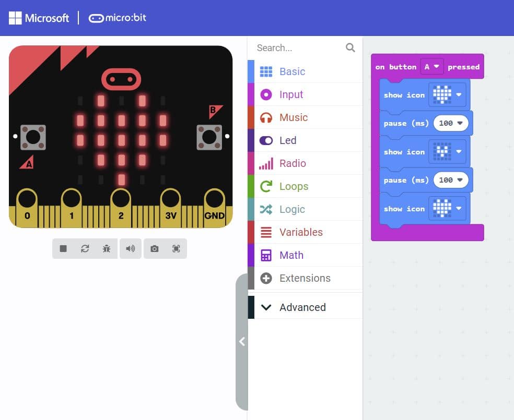Click the search magnifier icon

click(x=350, y=47)
